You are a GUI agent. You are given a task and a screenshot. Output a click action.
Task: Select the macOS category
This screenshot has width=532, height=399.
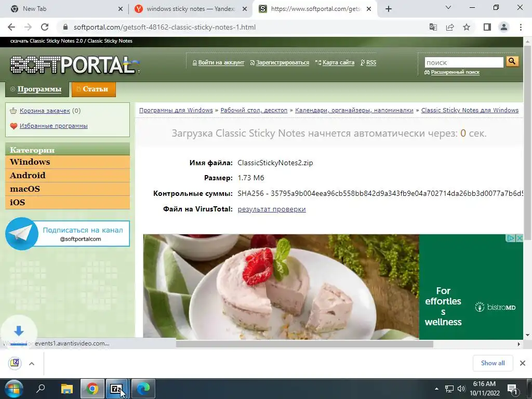pos(68,189)
